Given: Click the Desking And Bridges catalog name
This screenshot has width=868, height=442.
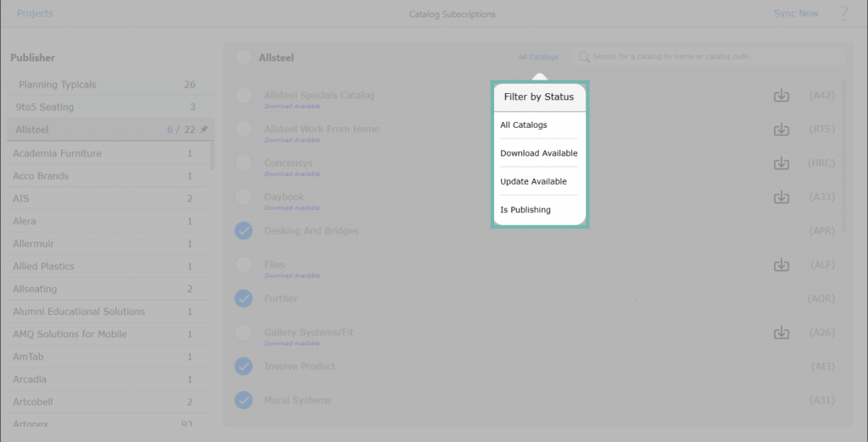Looking at the screenshot, I should 311,230.
